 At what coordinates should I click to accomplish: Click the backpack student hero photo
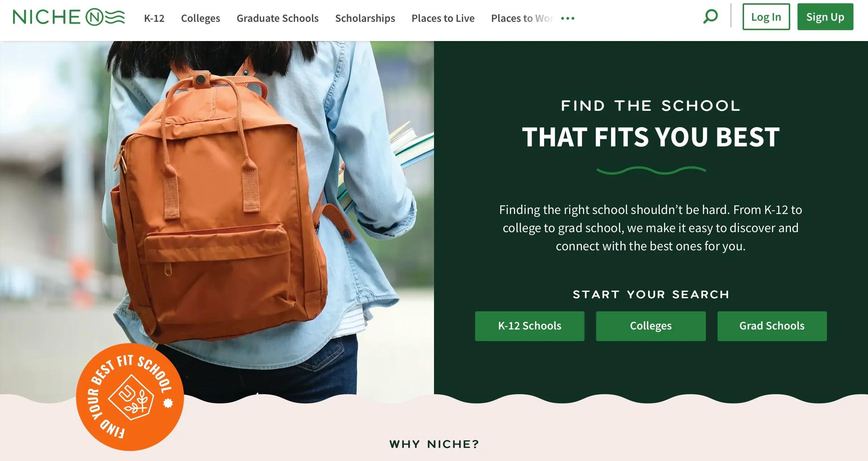point(217,218)
